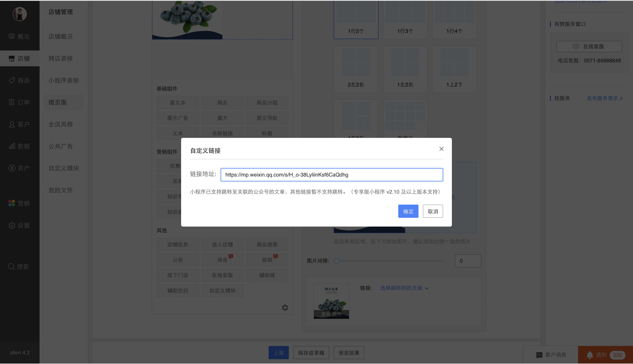Viewport: 633px width, 364px height.
Task: Add the 自定义模块 component button
Action: tap(222, 290)
